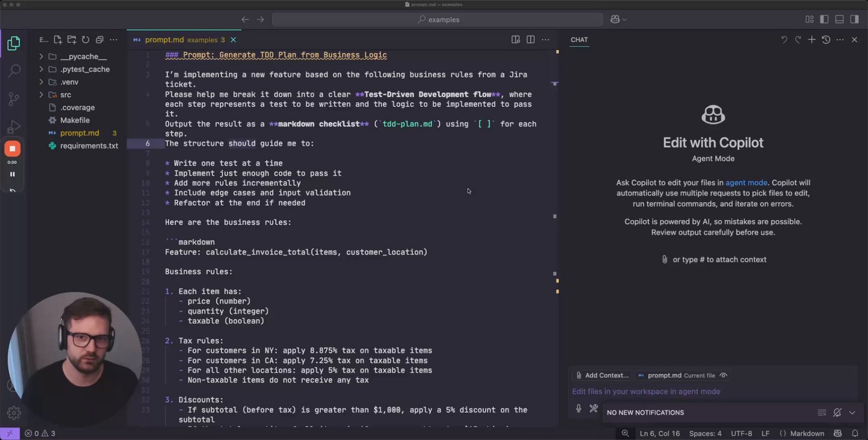Open the Copilot dropdown arrow in the title bar
Image resolution: width=868 pixels, height=440 pixels.
coord(624,20)
